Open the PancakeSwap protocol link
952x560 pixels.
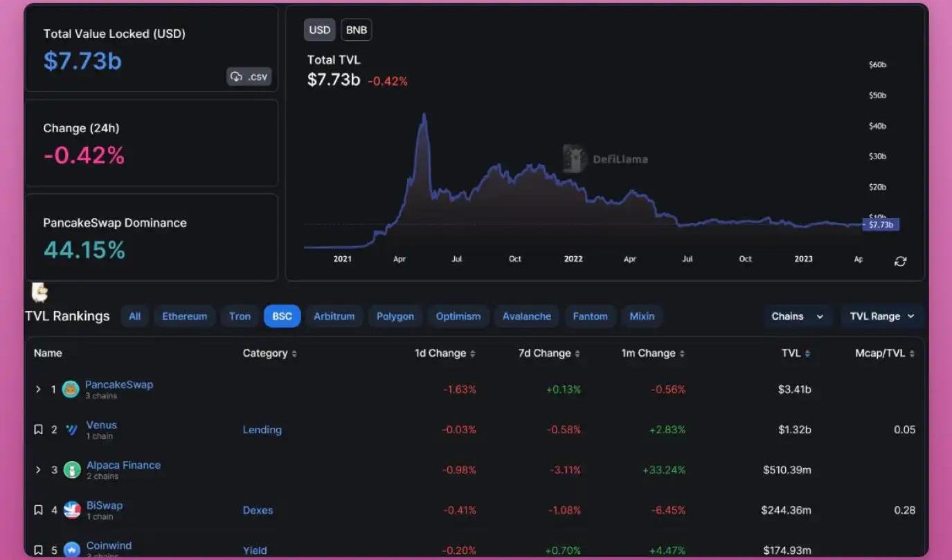pyautogui.click(x=119, y=384)
